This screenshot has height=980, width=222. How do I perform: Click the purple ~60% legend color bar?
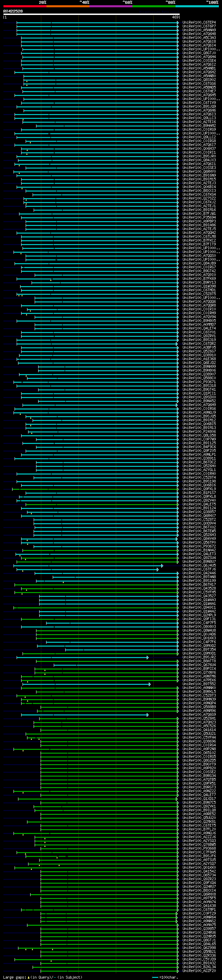[111, 6]
